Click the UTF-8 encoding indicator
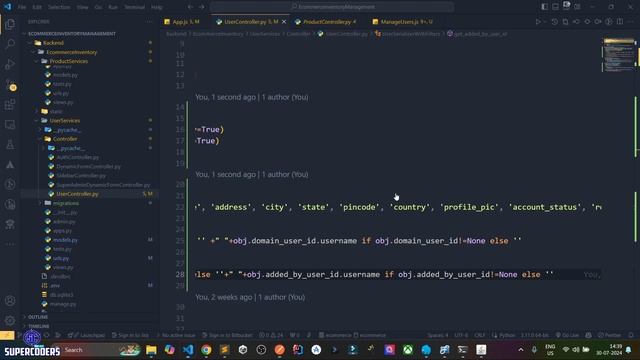640x360 pixels. (x=461, y=335)
